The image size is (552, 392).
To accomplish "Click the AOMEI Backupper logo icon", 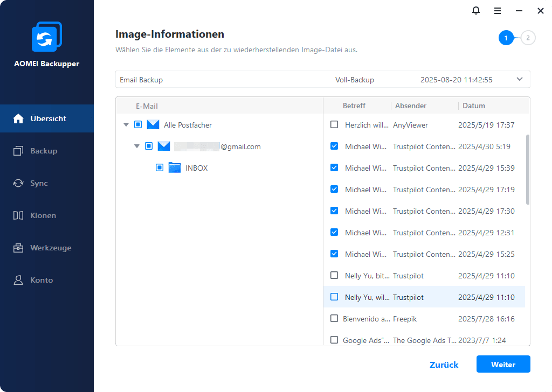I will click(x=47, y=37).
